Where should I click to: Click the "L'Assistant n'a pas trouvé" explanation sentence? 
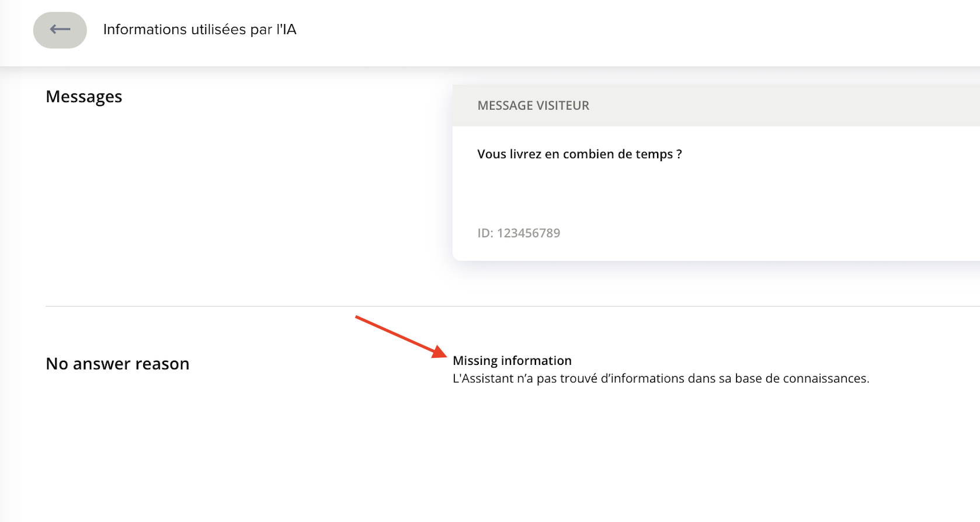(660, 378)
